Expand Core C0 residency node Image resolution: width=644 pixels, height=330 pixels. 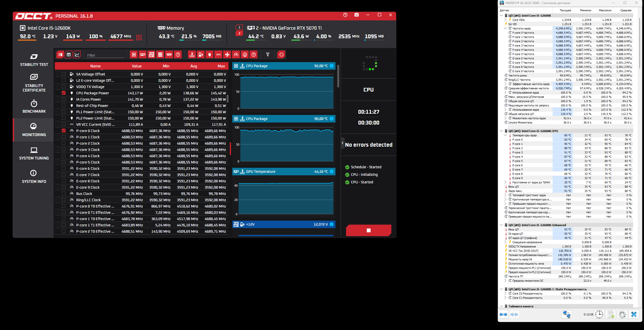pyautogui.click(x=505, y=294)
